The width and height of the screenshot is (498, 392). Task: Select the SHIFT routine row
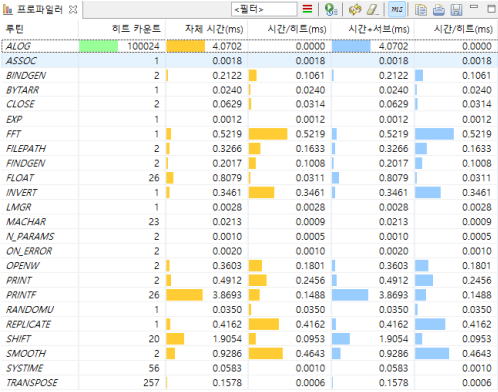coord(249,339)
